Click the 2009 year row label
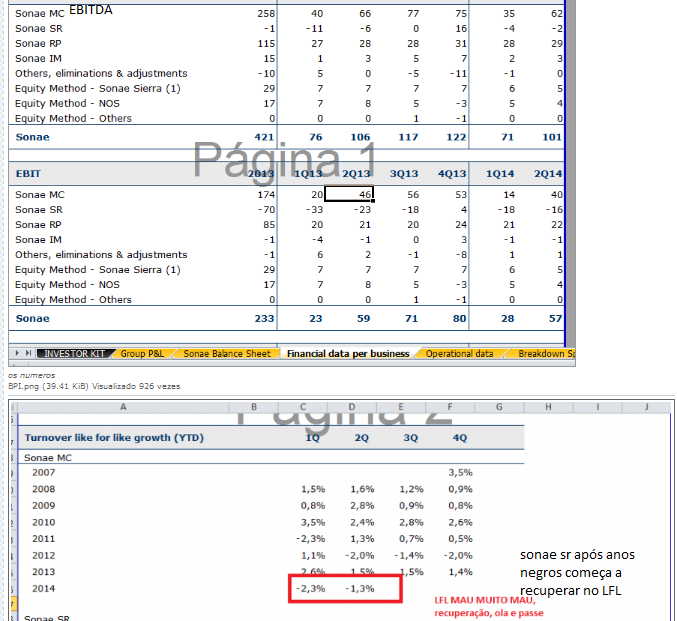677x621 pixels. point(44,506)
